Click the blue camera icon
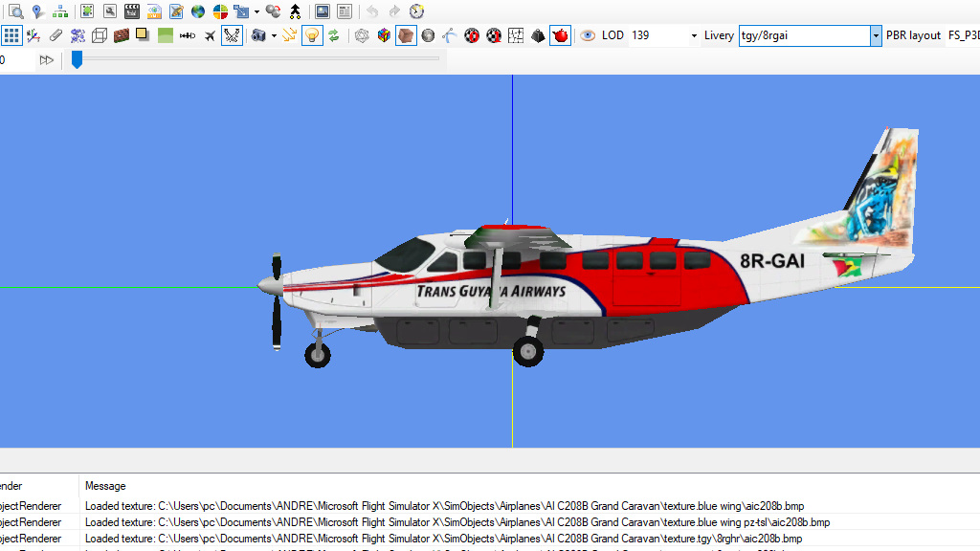 258,35
